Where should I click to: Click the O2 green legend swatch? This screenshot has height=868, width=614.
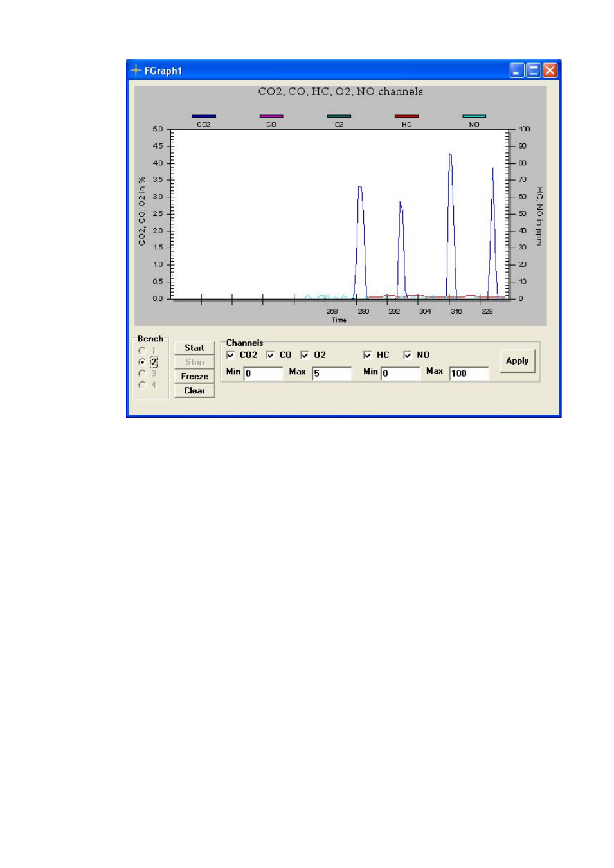click(339, 116)
